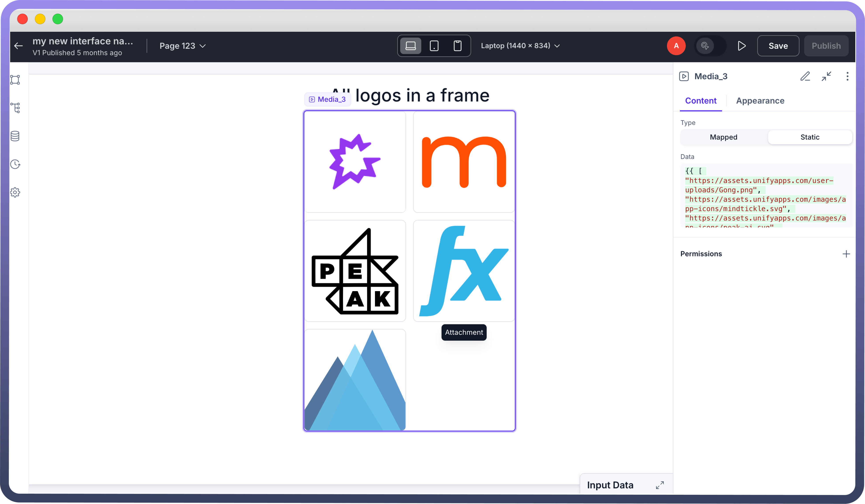
Task: Click the back arrow icon
Action: pyautogui.click(x=19, y=46)
